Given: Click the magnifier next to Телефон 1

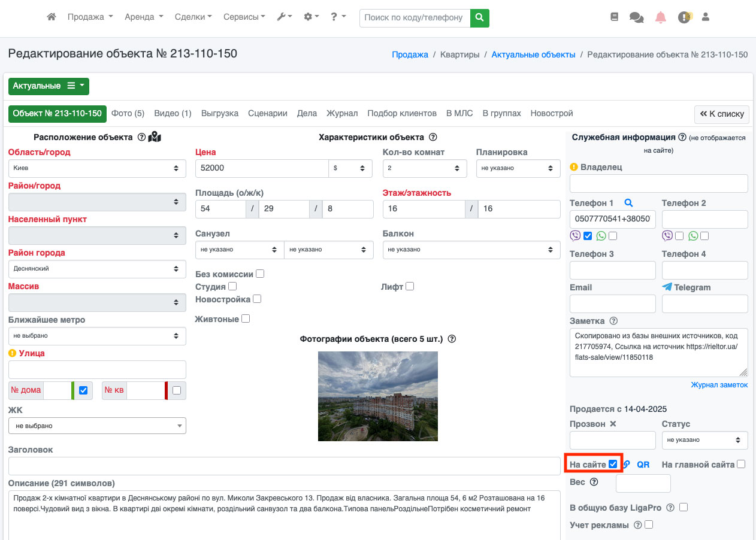Looking at the screenshot, I should (x=628, y=203).
